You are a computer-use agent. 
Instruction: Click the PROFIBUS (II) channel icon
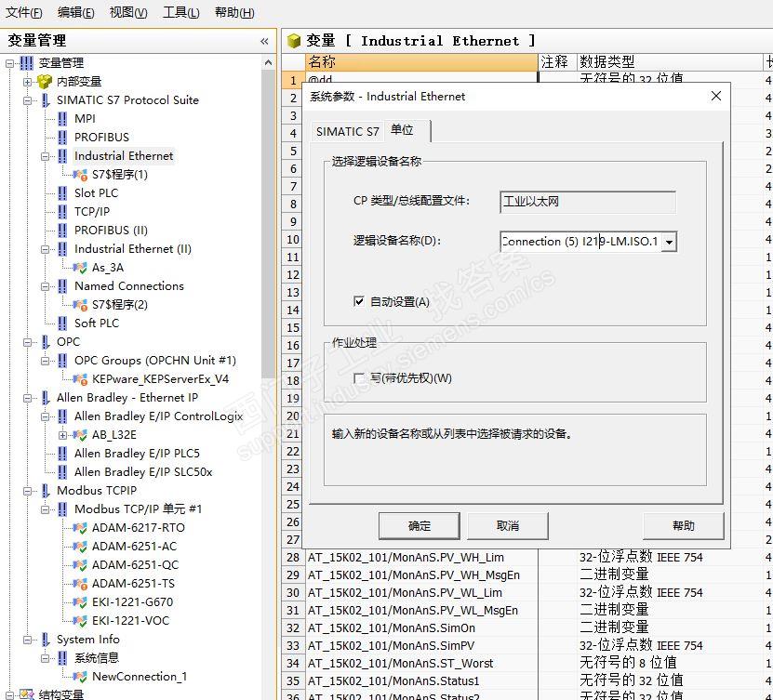[x=62, y=231]
